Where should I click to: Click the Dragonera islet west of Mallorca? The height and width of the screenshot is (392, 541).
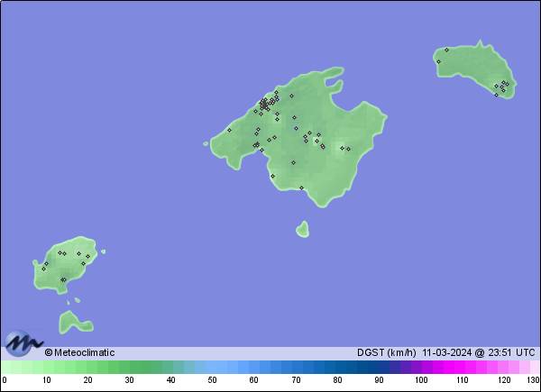[206, 143]
